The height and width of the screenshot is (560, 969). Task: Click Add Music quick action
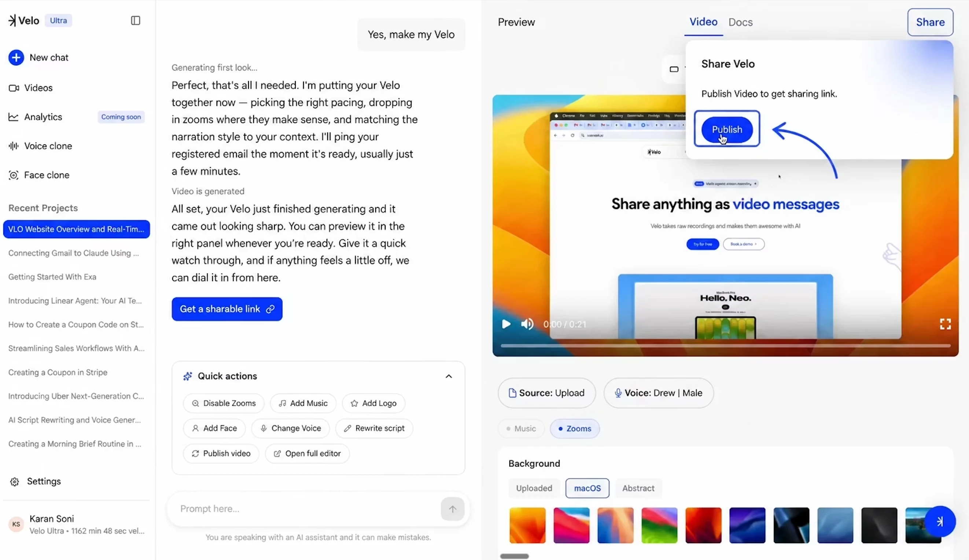tap(303, 403)
